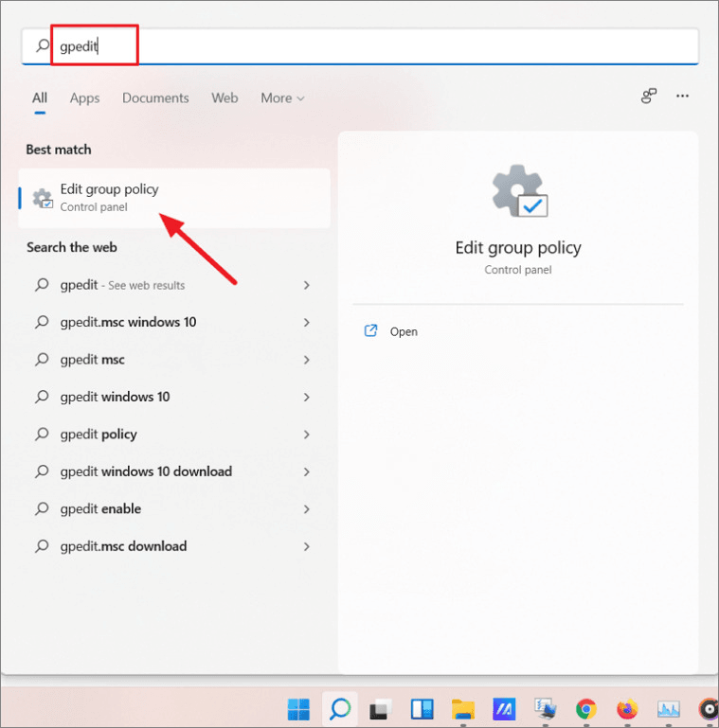Switch to the All tab
Viewport: 719px width, 728px height.
(40, 98)
